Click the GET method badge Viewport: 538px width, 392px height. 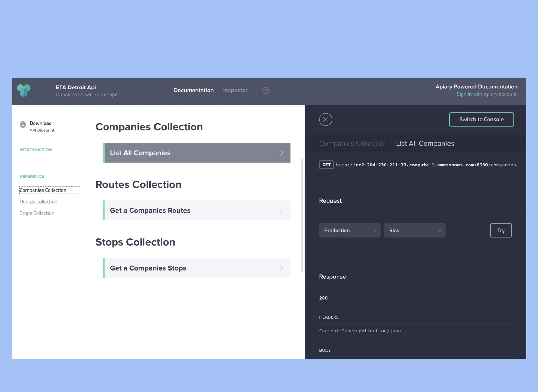[x=326, y=165]
